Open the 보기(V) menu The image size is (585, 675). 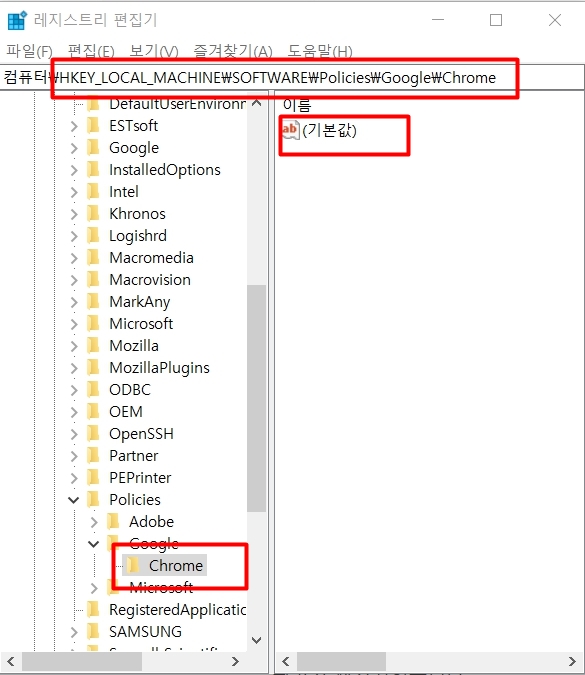pos(154,51)
